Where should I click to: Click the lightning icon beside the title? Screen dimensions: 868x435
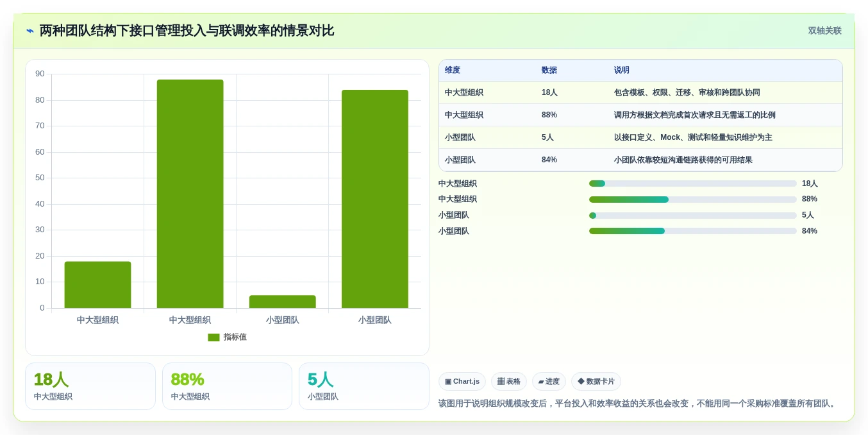[30, 31]
